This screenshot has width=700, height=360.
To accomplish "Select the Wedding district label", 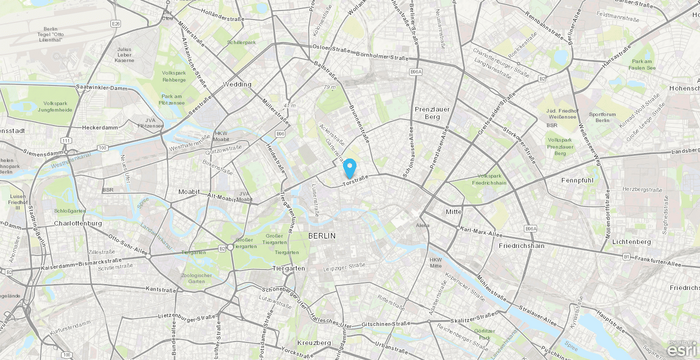I will tap(237, 84).
